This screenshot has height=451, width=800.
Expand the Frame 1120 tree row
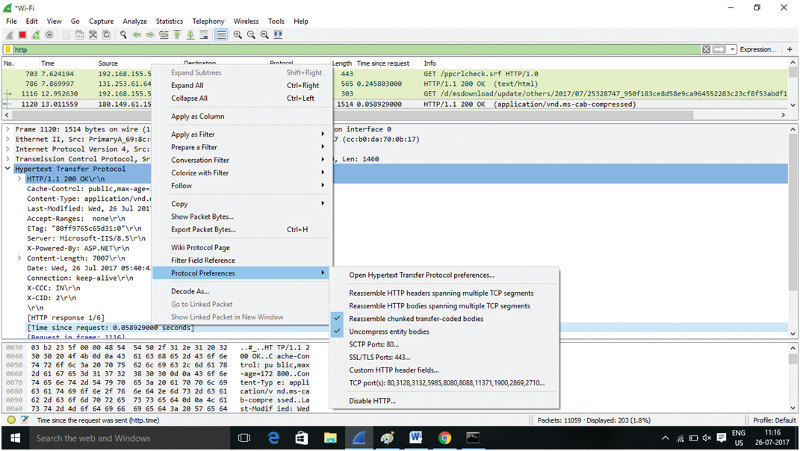pos(9,130)
